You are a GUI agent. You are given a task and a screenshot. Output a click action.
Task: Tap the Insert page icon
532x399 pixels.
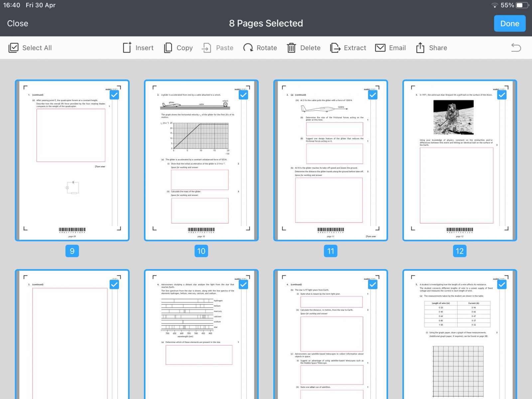pyautogui.click(x=127, y=48)
